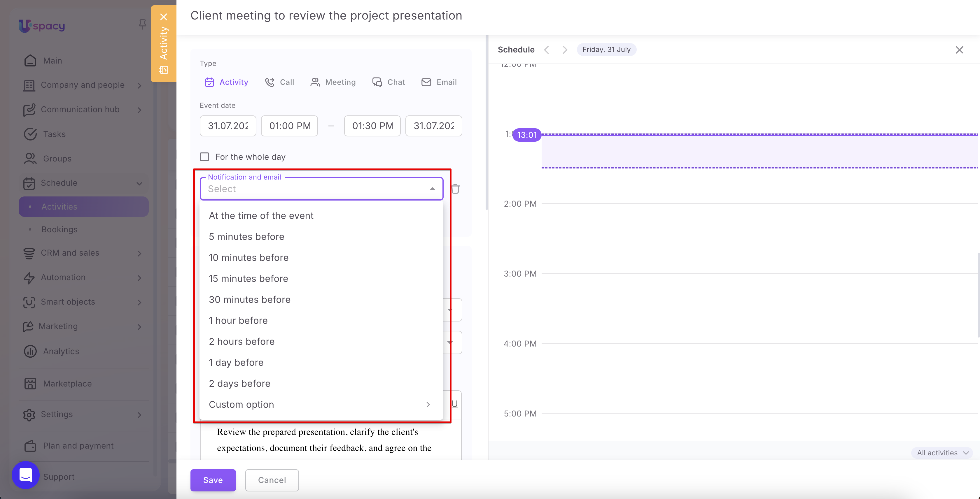Expand Automation menu
This screenshot has width=980, height=499.
point(140,278)
